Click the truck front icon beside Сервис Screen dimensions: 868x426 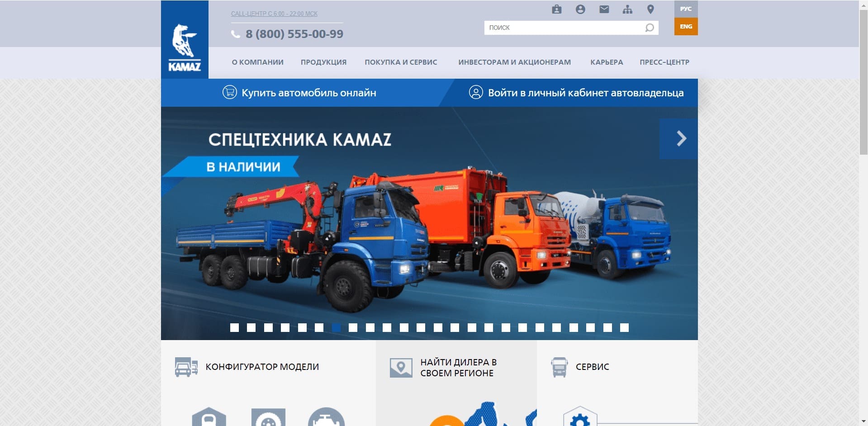click(560, 367)
